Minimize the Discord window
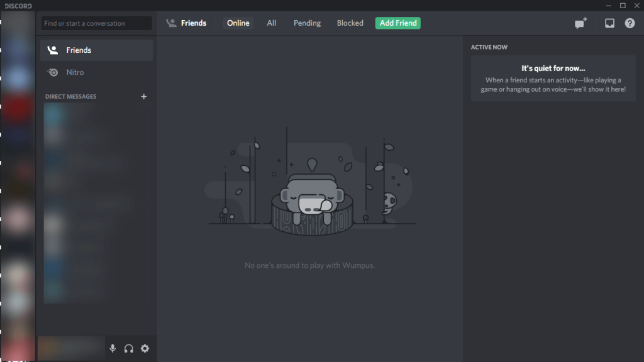 tap(609, 6)
